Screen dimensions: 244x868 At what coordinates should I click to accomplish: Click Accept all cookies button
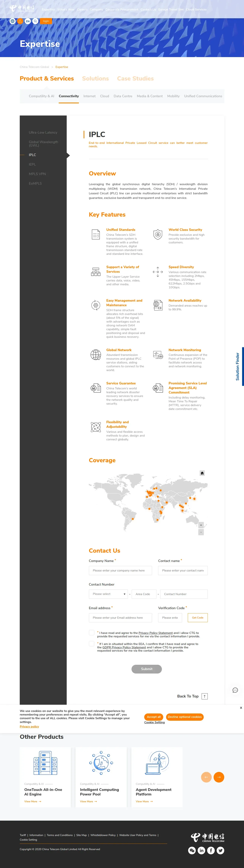point(154,717)
